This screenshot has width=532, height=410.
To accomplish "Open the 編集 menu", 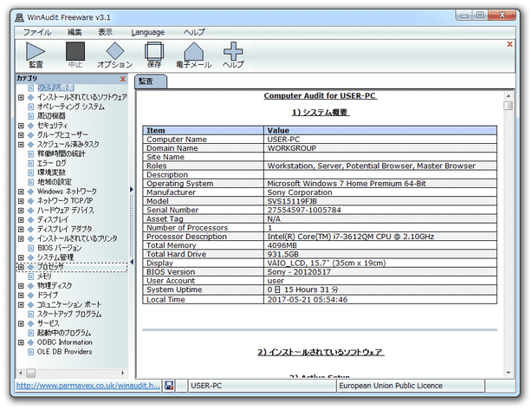I will [x=75, y=32].
